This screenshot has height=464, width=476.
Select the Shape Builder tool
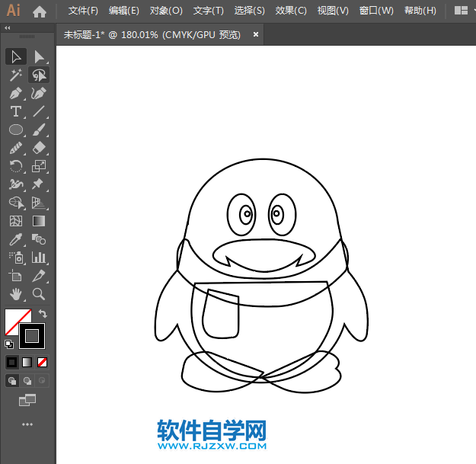[x=16, y=203]
